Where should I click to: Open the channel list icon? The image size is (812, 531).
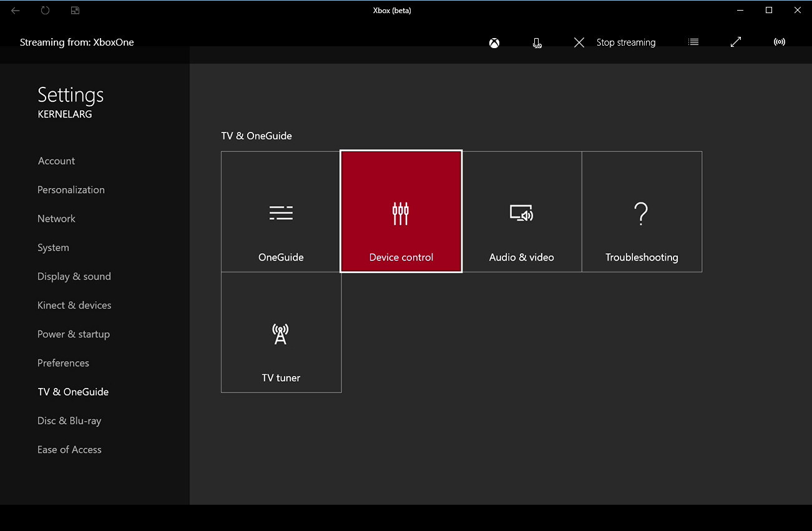(693, 42)
